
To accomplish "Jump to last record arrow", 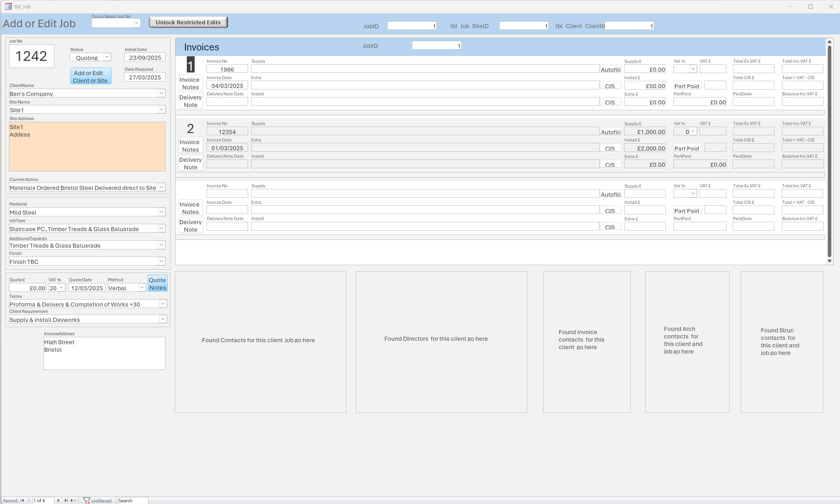I will click(x=66, y=500).
